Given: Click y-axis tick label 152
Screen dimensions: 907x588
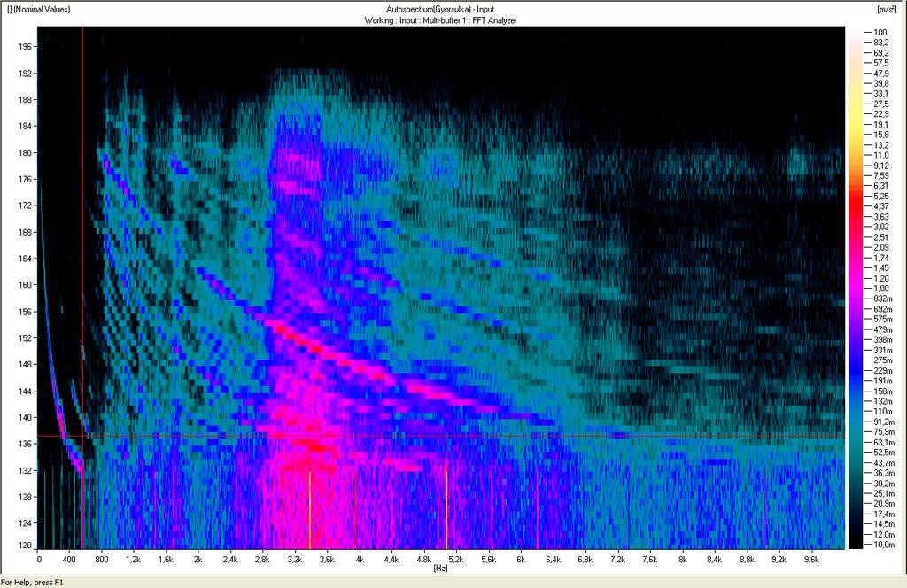Looking at the screenshot, I should click(x=24, y=337).
